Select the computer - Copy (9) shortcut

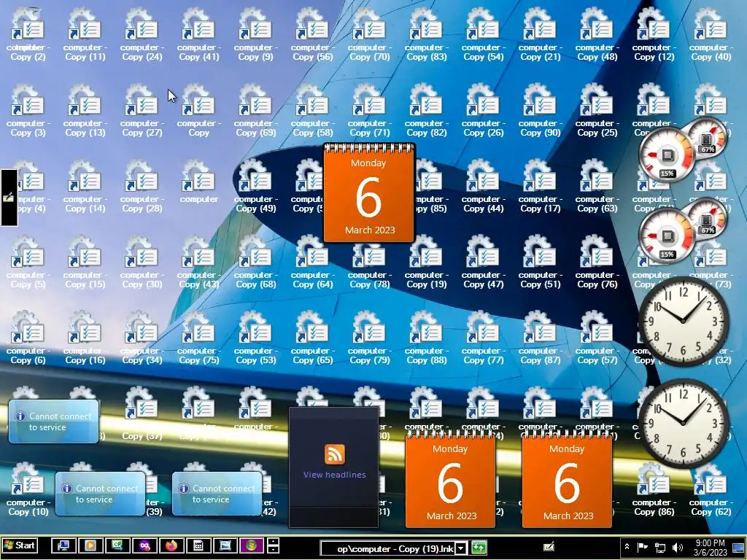pos(256,34)
